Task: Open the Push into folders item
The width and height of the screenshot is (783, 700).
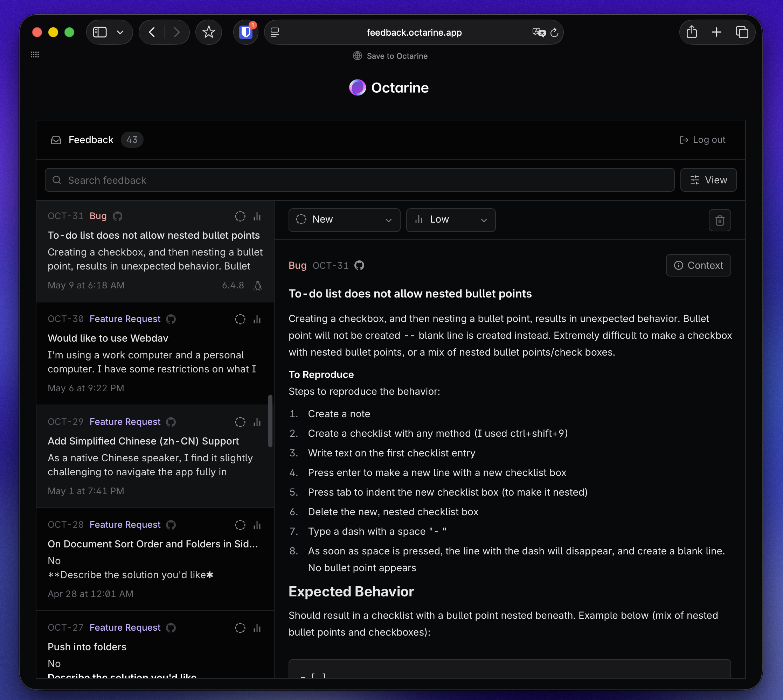Action: (155, 645)
